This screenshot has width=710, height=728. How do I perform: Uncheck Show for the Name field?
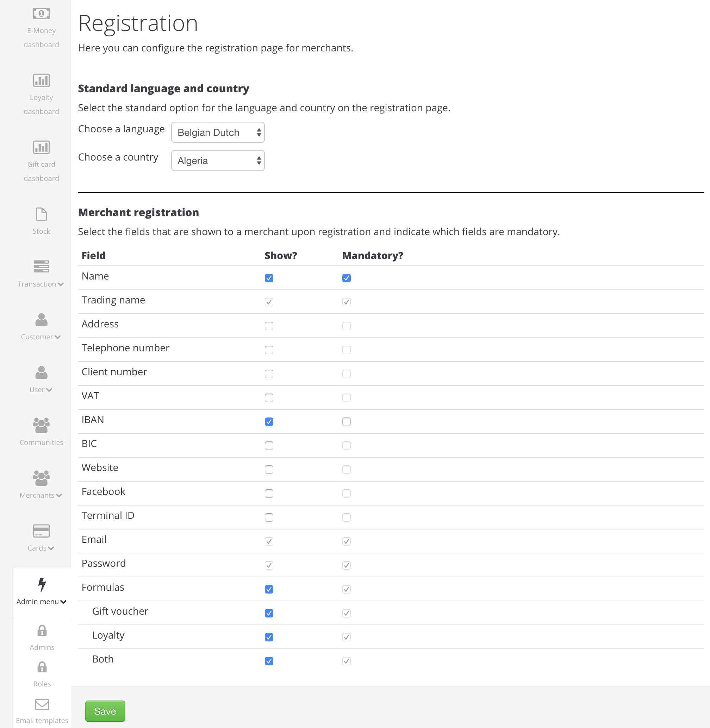(269, 278)
